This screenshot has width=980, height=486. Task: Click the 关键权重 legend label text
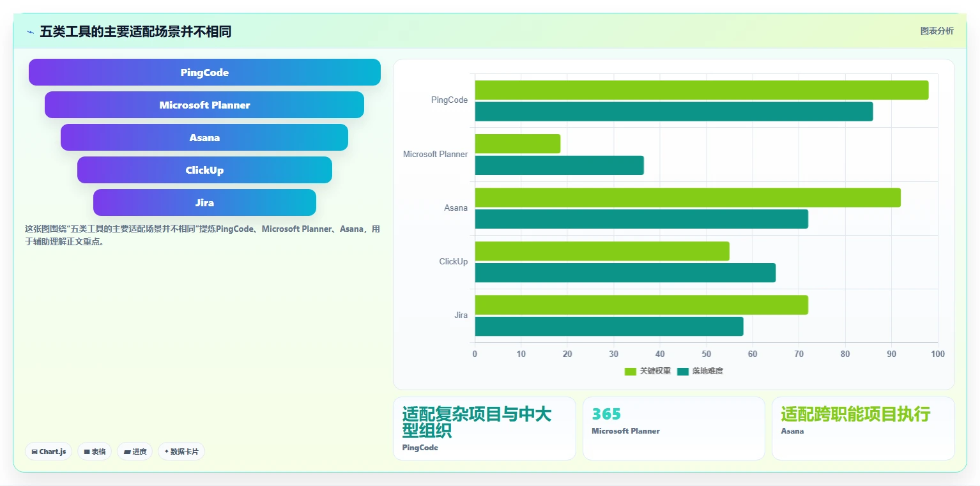(x=655, y=371)
